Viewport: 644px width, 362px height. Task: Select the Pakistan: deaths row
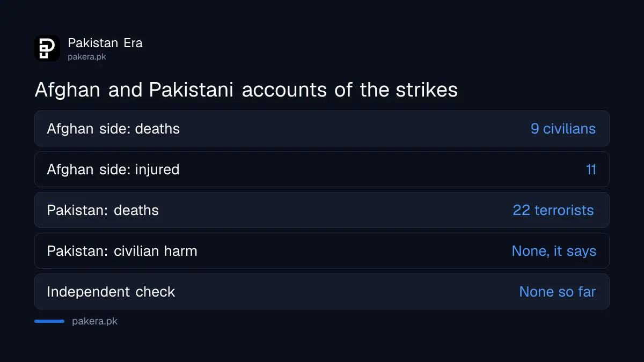tap(322, 210)
